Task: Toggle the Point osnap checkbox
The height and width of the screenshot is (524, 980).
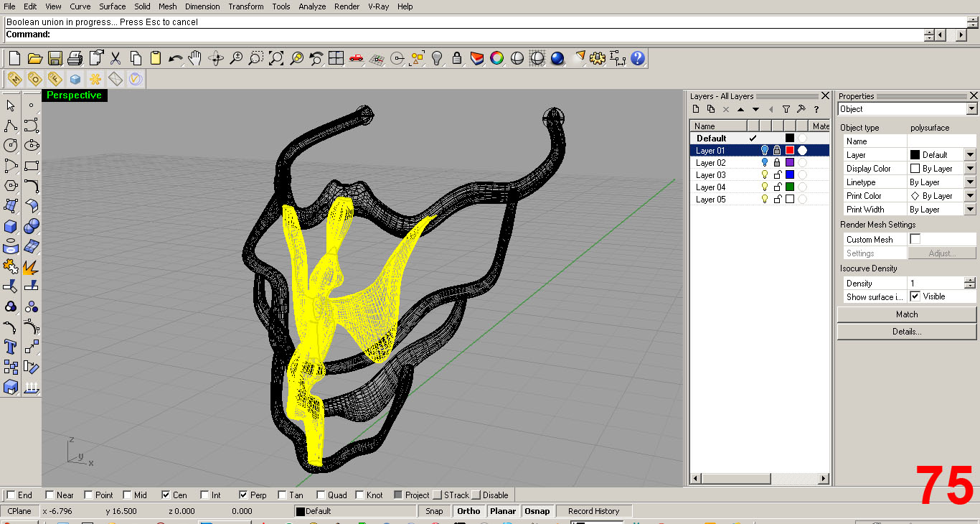Action: pyautogui.click(x=88, y=495)
